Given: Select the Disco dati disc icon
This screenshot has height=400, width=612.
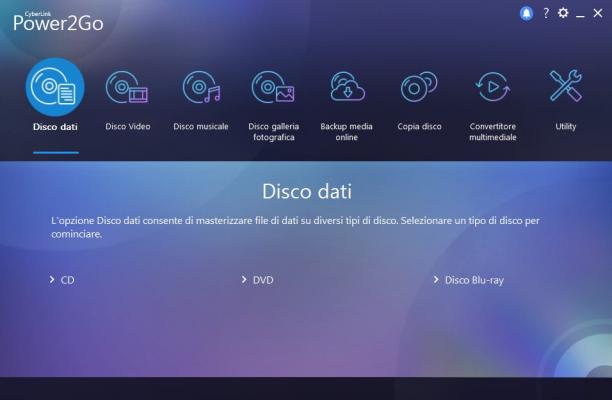Looking at the screenshot, I should pos(55,87).
